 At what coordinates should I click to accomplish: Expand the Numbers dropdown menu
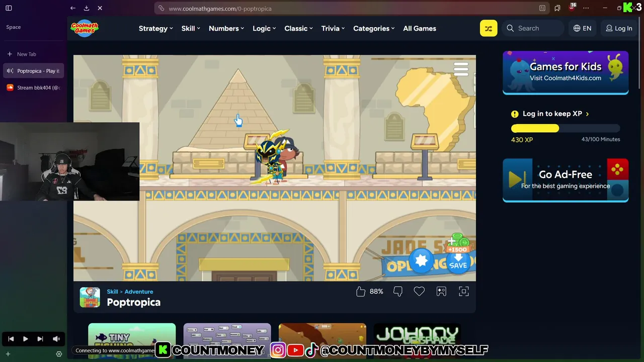pyautogui.click(x=226, y=29)
